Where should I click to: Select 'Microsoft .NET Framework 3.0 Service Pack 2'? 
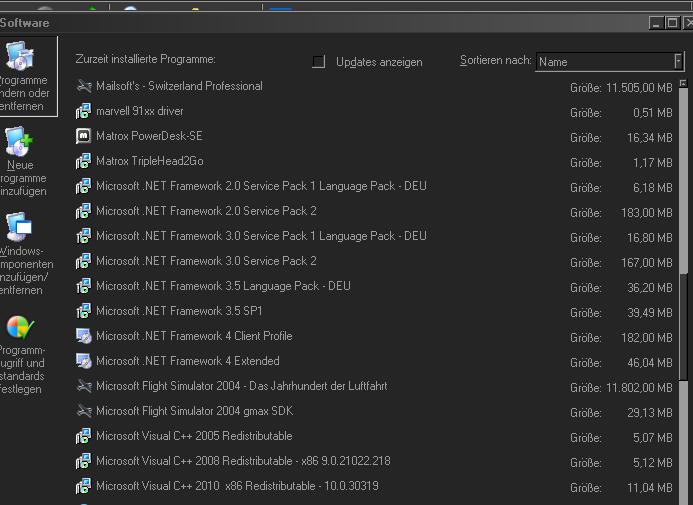[x=206, y=261]
